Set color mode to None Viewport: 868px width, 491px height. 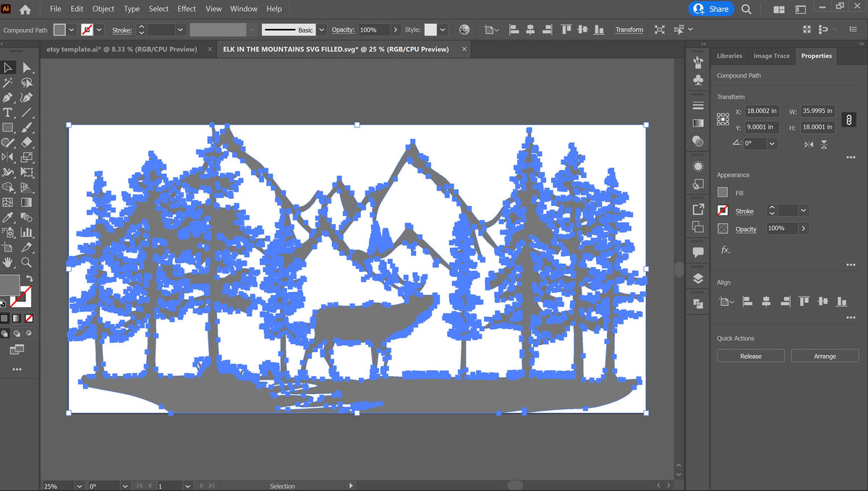(x=29, y=317)
